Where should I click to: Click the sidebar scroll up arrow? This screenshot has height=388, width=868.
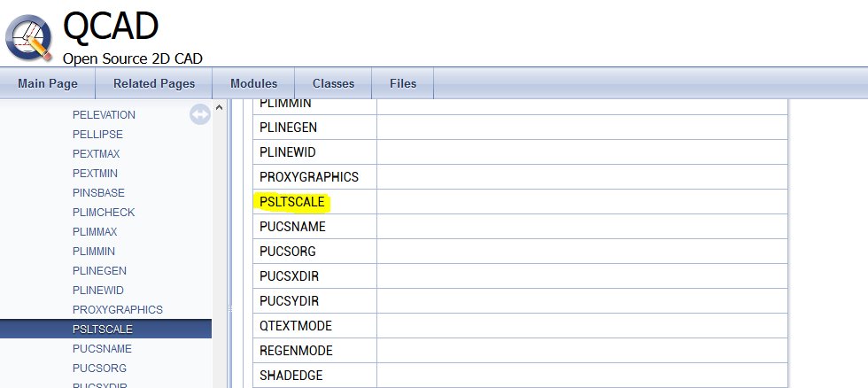pos(220,108)
